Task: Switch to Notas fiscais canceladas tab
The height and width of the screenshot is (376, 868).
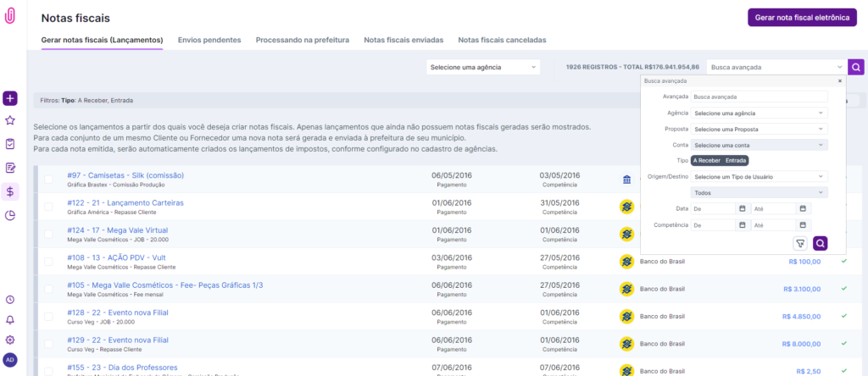Action: tap(502, 41)
